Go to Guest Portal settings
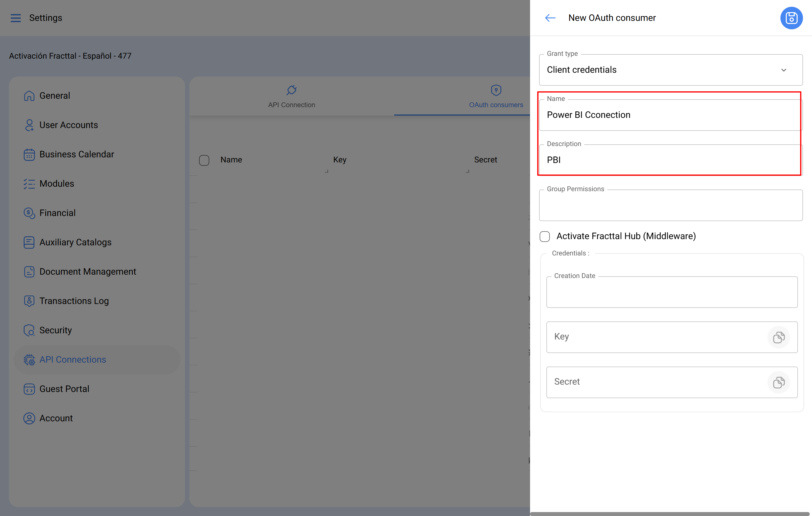Viewport: 812px width, 516px height. [64, 389]
